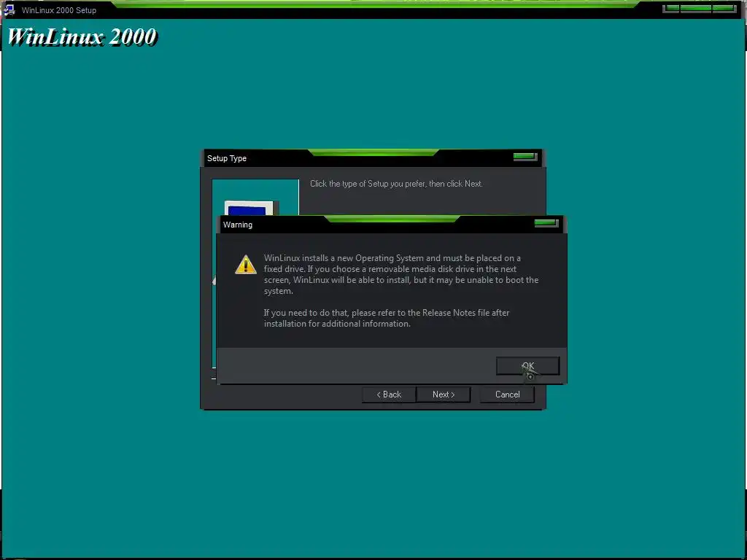The width and height of the screenshot is (747, 560).
Task: Click the yellow warning triangle icon
Action: click(x=246, y=264)
